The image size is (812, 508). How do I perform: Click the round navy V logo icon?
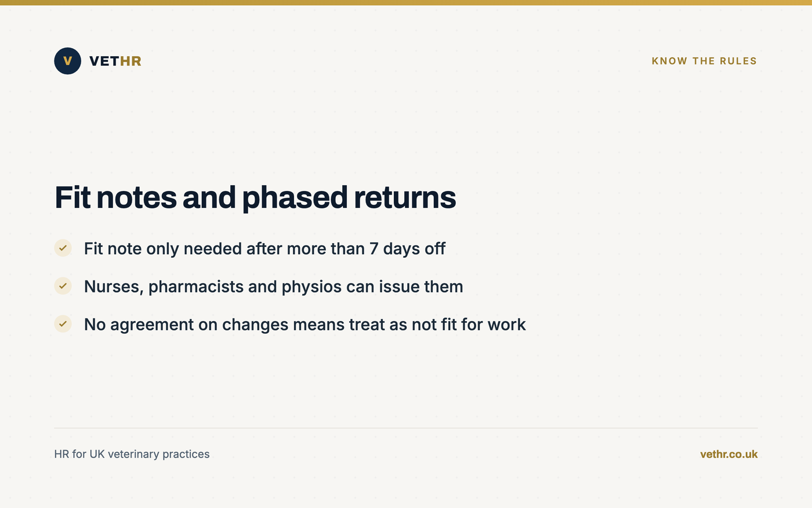[67, 61]
